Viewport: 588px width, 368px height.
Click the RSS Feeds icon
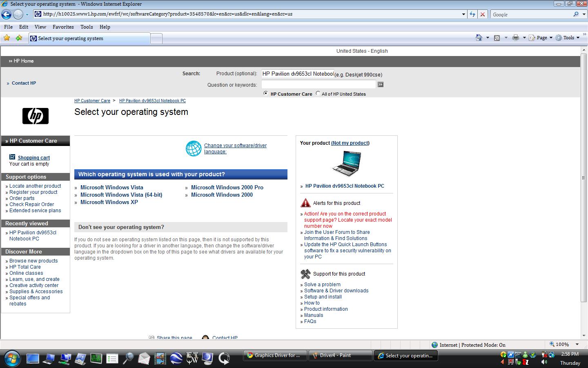497,38
